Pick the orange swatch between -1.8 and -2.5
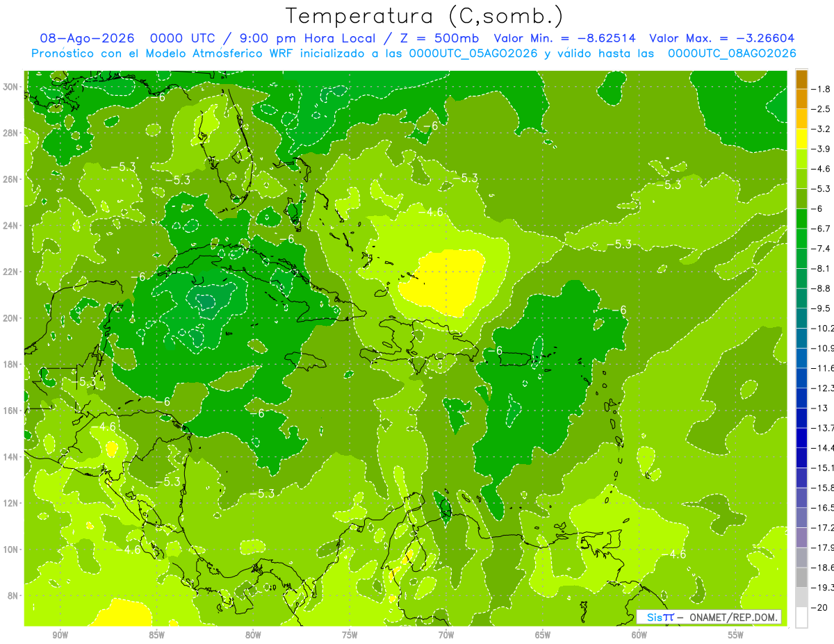 click(801, 99)
